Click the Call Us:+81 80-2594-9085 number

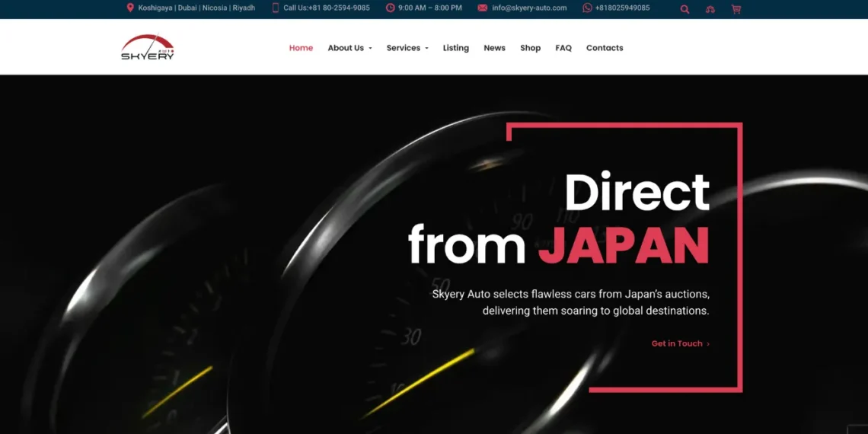click(x=327, y=8)
